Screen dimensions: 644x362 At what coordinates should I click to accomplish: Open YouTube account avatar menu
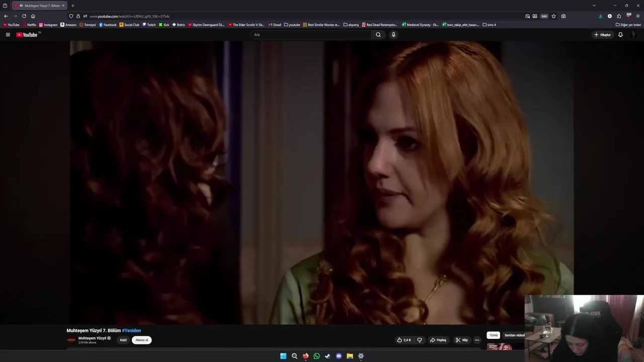coord(633,35)
